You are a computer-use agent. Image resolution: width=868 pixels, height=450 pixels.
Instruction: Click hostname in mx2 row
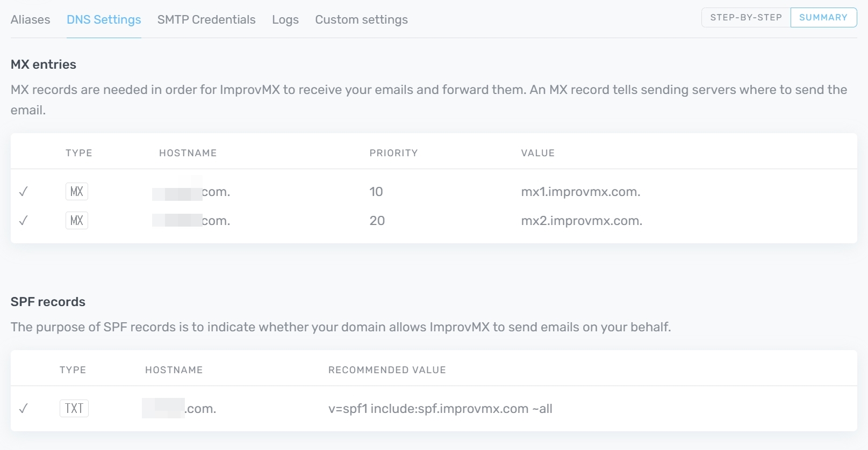pyautogui.click(x=191, y=221)
